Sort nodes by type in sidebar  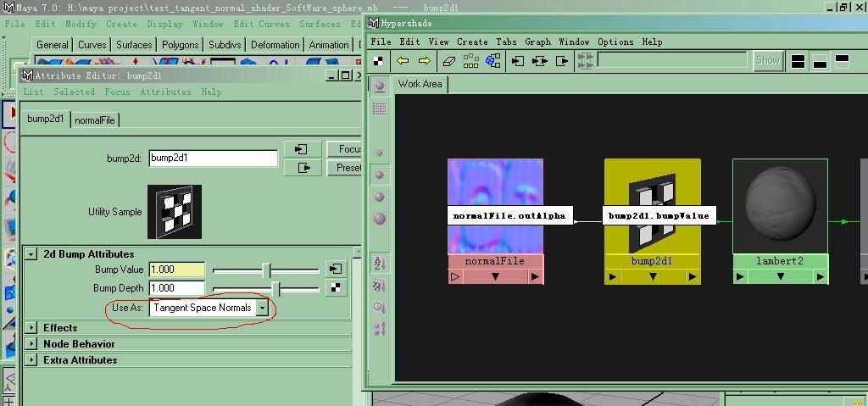380,286
